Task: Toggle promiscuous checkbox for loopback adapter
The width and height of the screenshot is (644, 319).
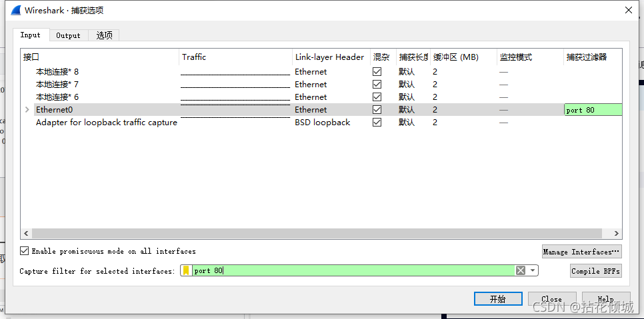Action: click(377, 123)
